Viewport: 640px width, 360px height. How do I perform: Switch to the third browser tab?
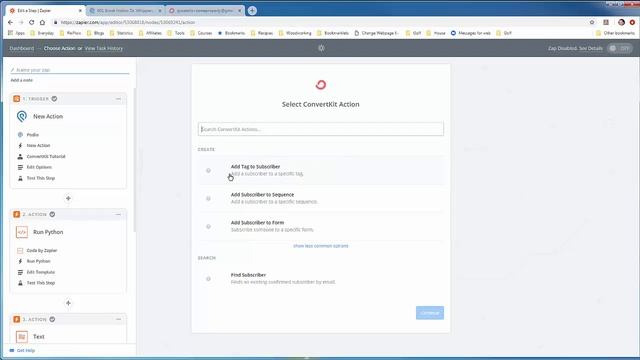click(205, 11)
